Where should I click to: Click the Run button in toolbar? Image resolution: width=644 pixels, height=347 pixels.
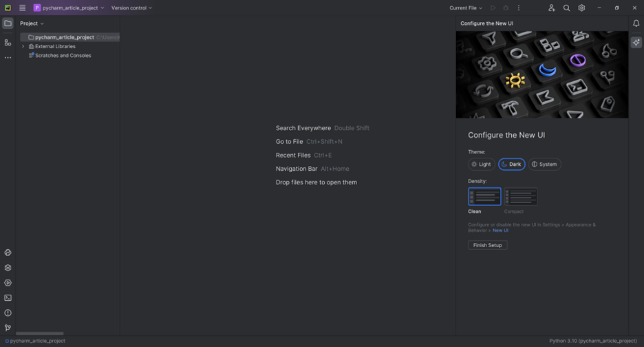[x=493, y=8]
